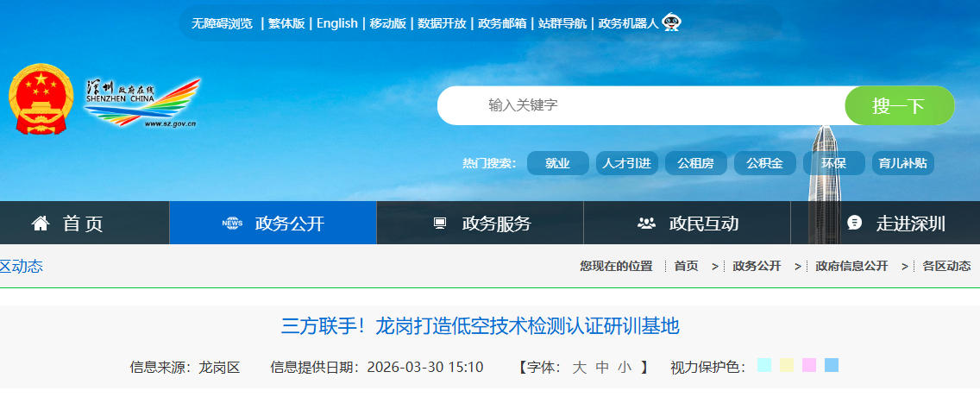Select the 环保 hot search tag

coord(833,163)
